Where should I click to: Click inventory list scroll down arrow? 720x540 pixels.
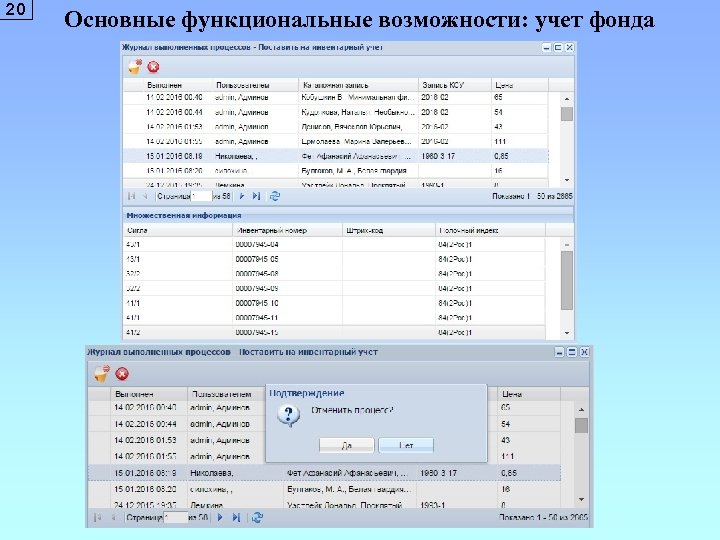click(567, 332)
